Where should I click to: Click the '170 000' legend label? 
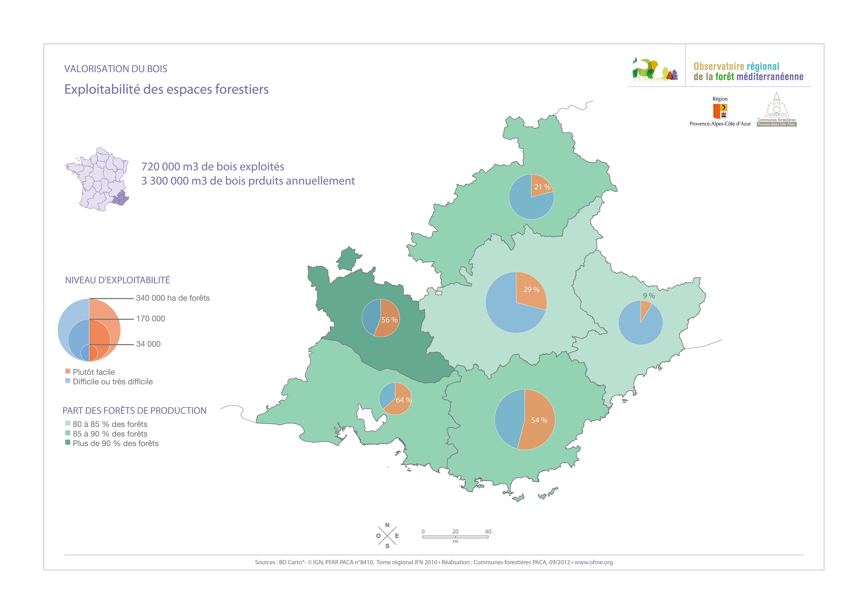pyautogui.click(x=150, y=319)
